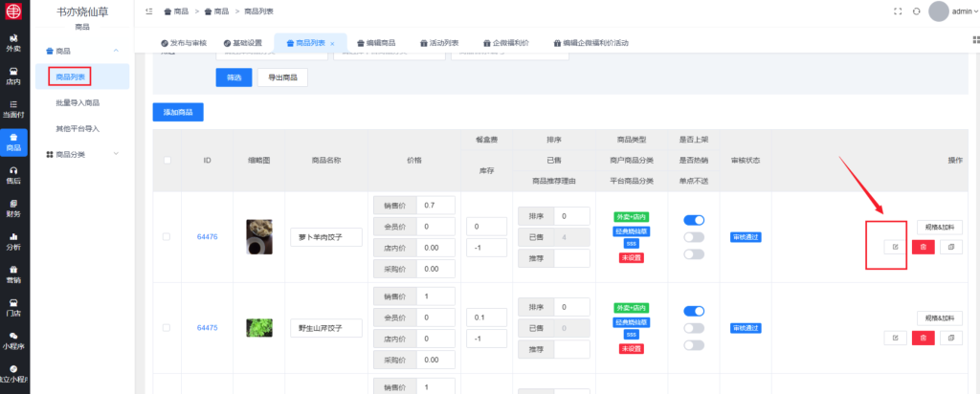Screen dimensions: 980x394
Task: Toggle off 是否上架 switch for product 64476
Action: [694, 220]
